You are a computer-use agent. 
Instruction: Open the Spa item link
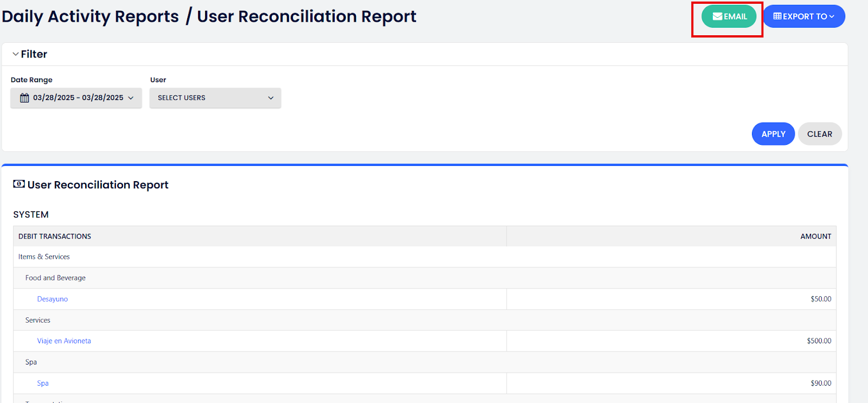pos(43,383)
